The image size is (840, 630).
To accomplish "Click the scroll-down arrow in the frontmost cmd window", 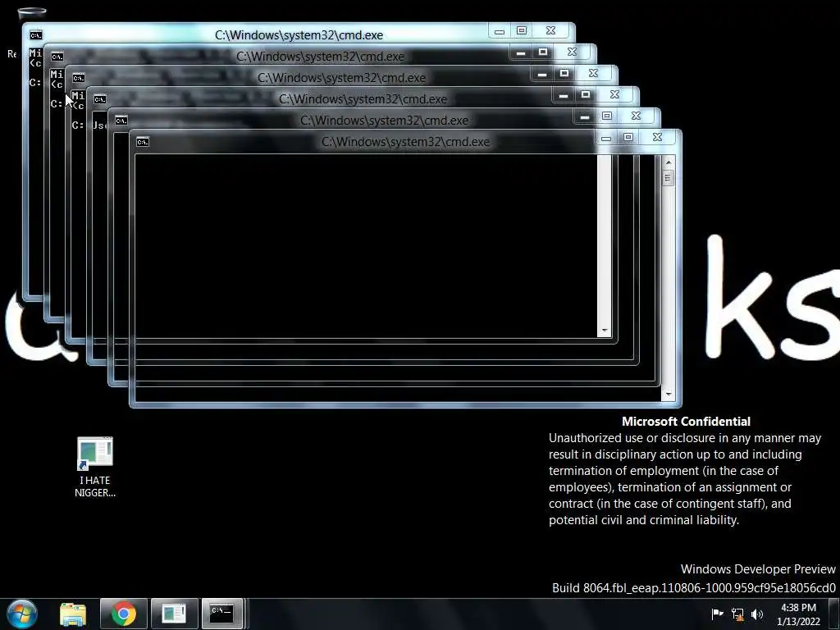I will pyautogui.click(x=668, y=395).
